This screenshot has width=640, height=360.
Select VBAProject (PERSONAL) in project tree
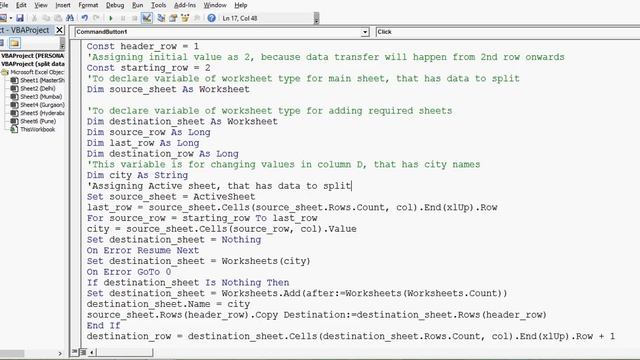(32, 56)
